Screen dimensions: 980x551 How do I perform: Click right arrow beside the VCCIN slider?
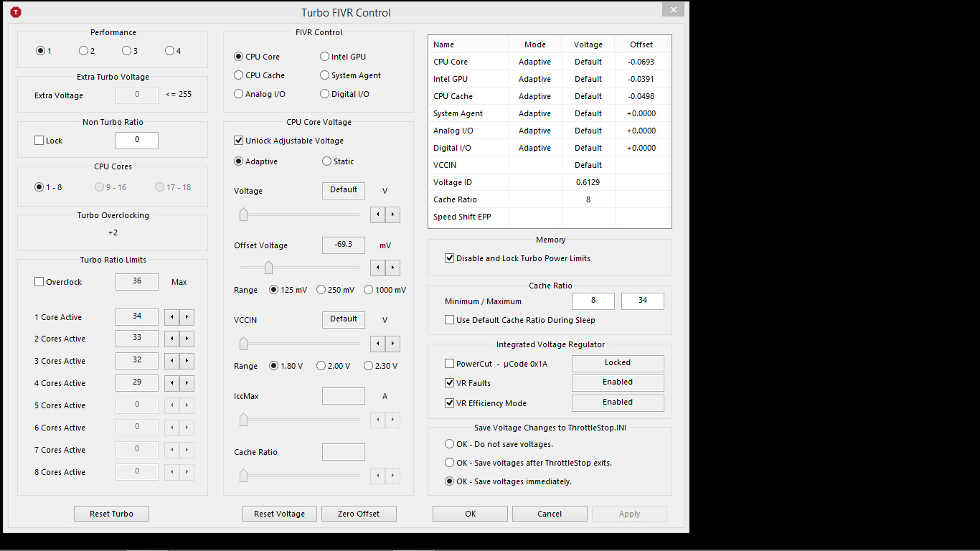[392, 344]
